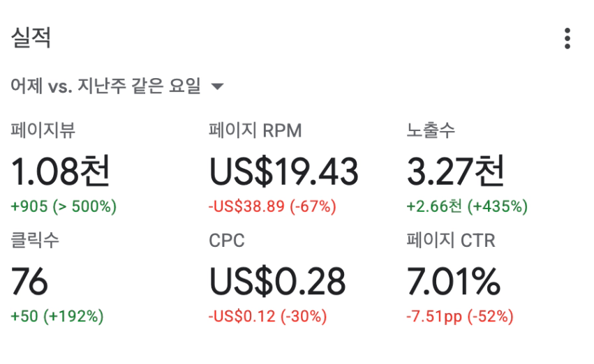Select the US$0.28 CPC value
The height and width of the screenshot is (364, 594).
point(277,282)
